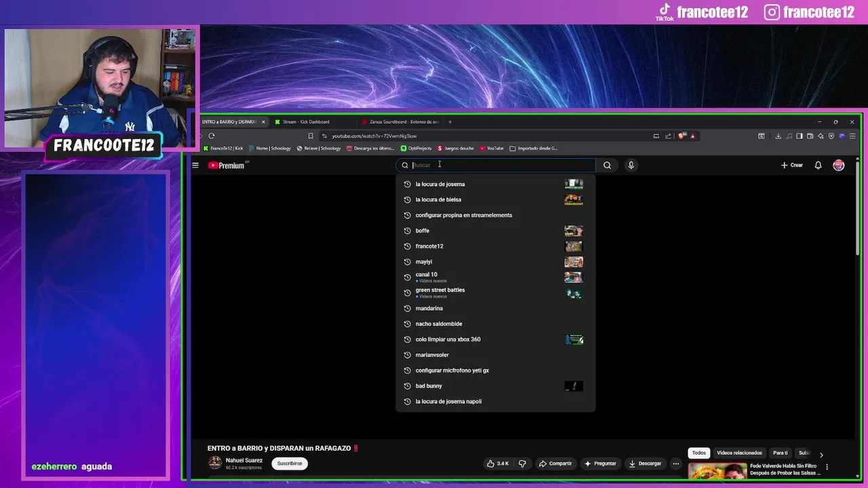Select suggestion 'mandarina'
868x488 pixels.
[x=496, y=308]
